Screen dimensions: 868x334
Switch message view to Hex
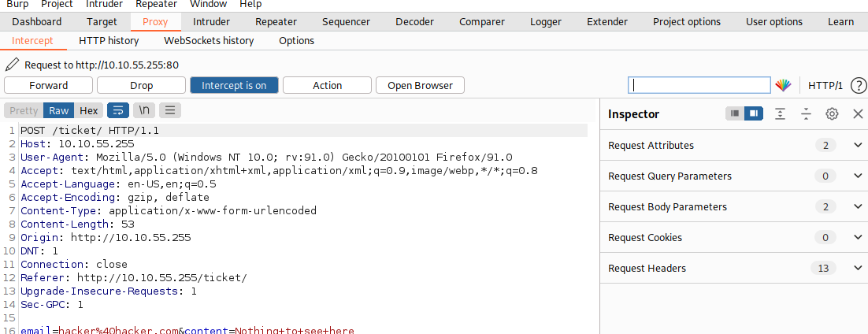pos(89,110)
